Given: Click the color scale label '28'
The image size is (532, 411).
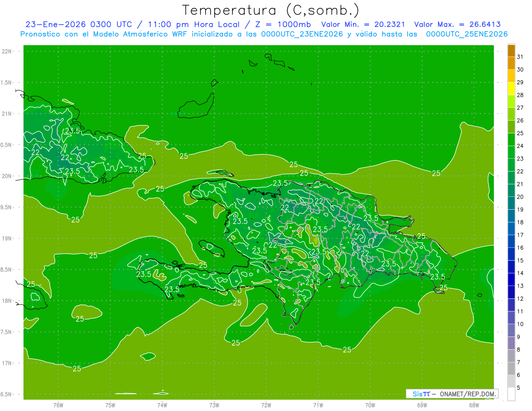Looking at the screenshot, I should tap(520, 95).
